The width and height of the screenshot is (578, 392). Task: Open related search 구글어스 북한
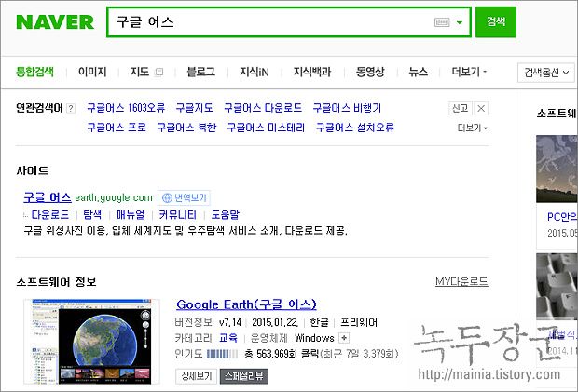coord(186,128)
